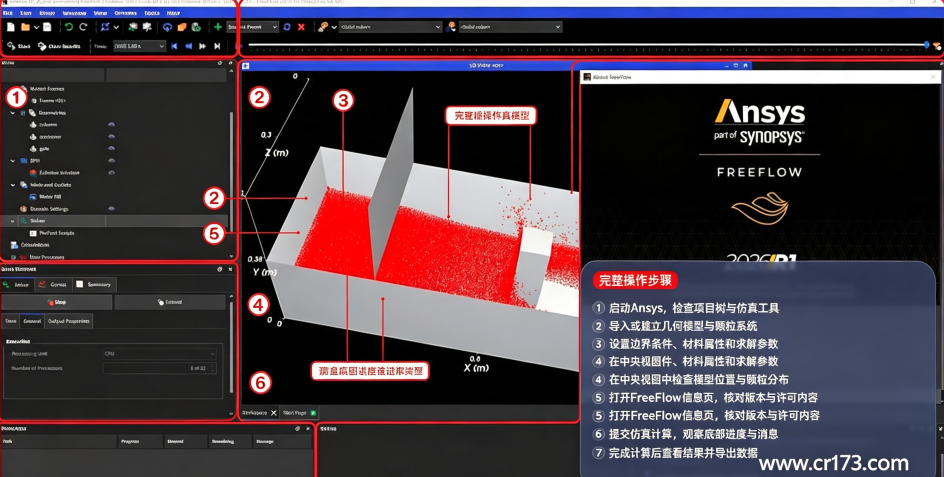Collapse the Solver tree node

(13, 221)
